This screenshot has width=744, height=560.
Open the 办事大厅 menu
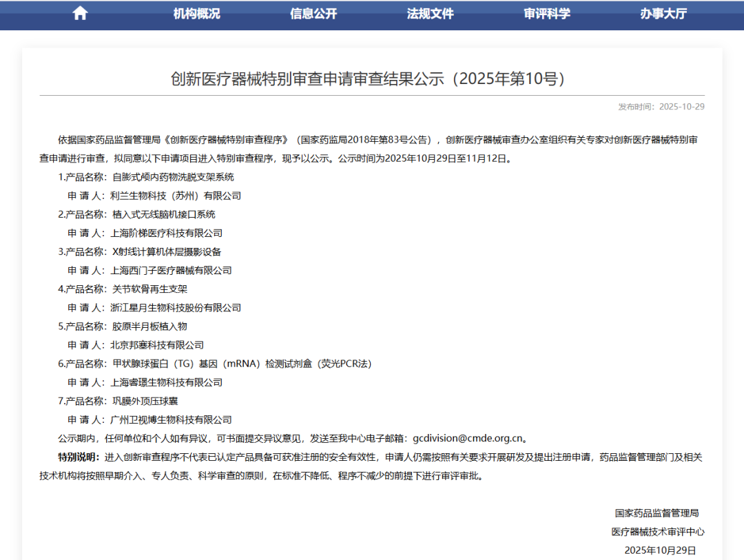click(x=663, y=14)
